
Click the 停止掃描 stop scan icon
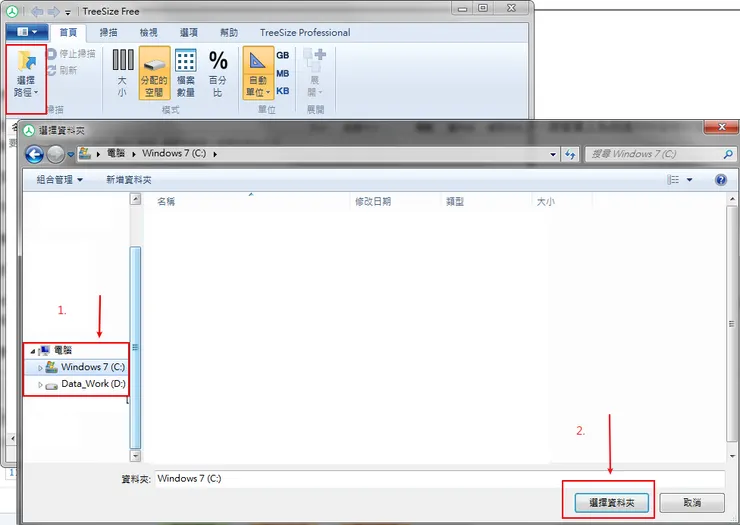(51, 54)
